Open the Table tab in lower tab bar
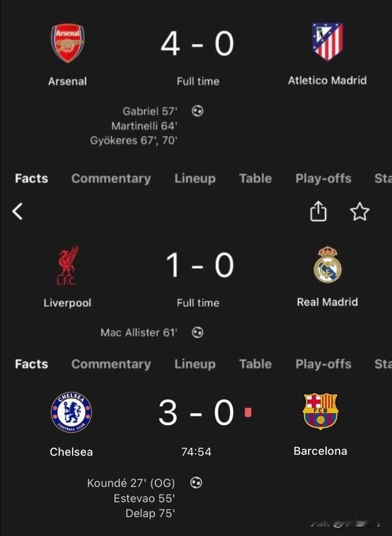This screenshot has height=536, width=392. [x=256, y=364]
